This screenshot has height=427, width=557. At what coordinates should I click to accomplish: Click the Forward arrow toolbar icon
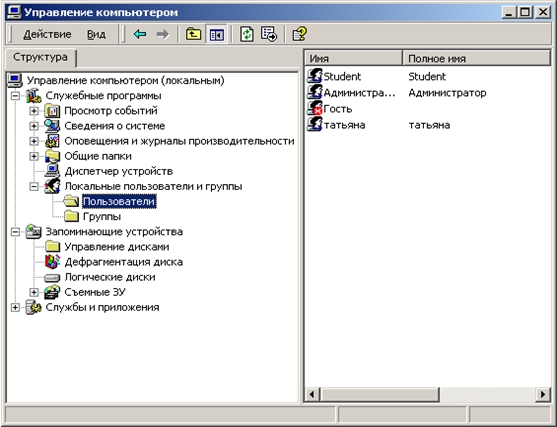coord(163,34)
